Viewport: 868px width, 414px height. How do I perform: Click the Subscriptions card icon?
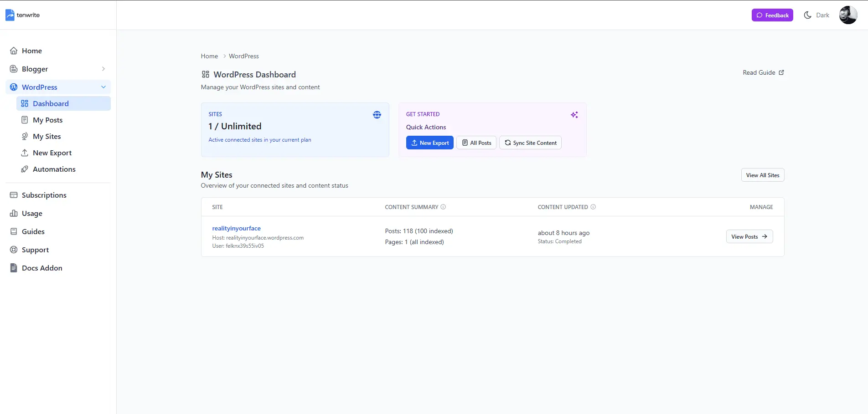[14, 195]
